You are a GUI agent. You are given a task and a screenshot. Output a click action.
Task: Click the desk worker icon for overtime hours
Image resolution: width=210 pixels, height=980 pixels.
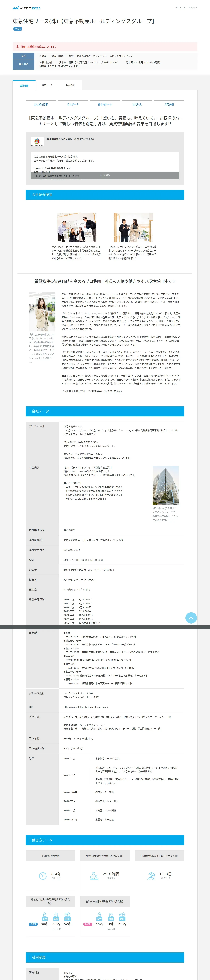point(94,876)
